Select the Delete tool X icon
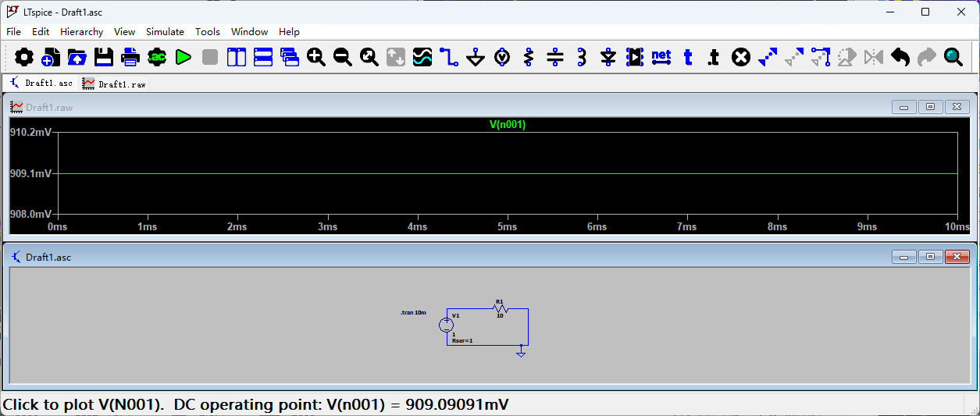The width and height of the screenshot is (980, 416). [741, 57]
